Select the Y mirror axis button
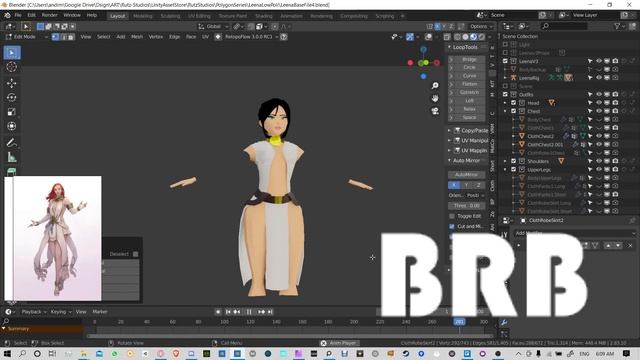Image resolution: width=640 pixels, height=360 pixels. coord(467,185)
